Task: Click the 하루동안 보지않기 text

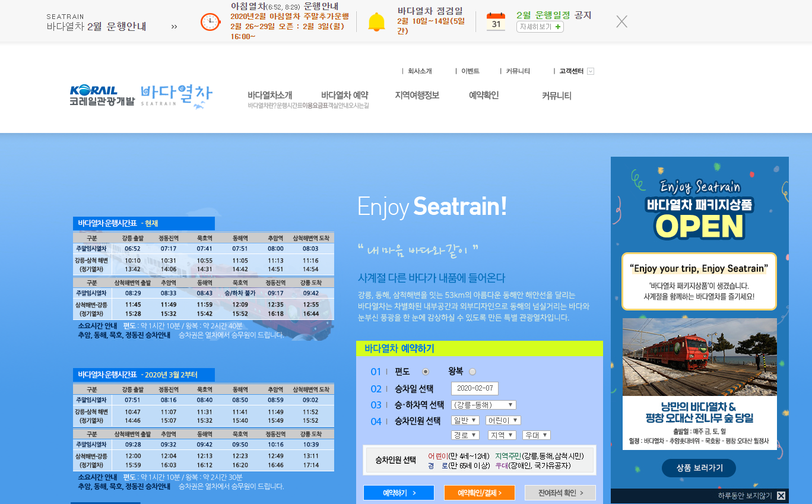Action: [745, 496]
